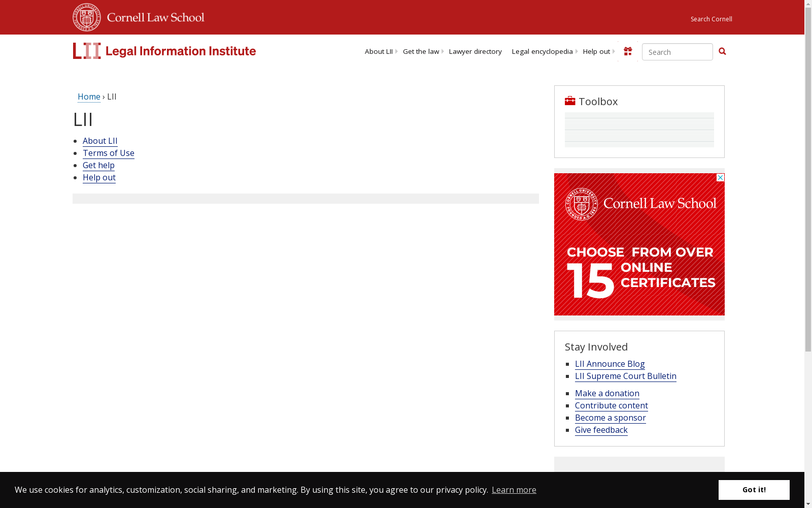Viewport: 812px width, 508px height.
Task: Open the donate gift icon
Action: tap(628, 51)
